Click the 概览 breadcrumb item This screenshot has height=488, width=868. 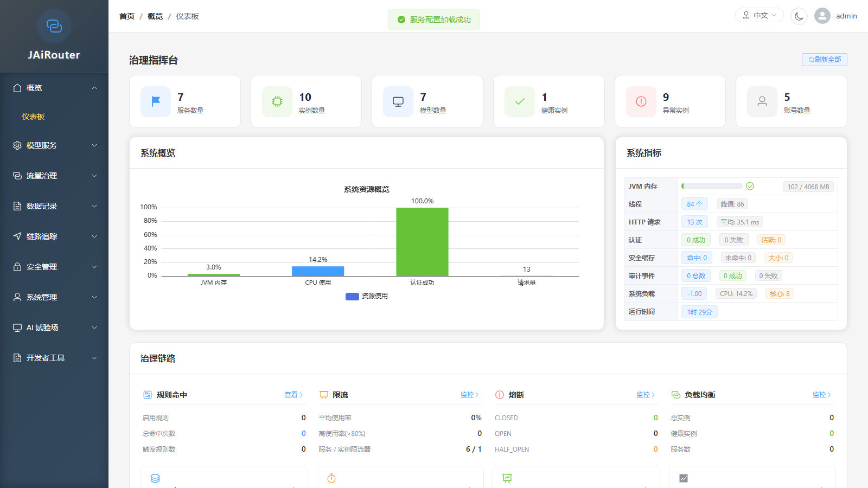pos(155,16)
